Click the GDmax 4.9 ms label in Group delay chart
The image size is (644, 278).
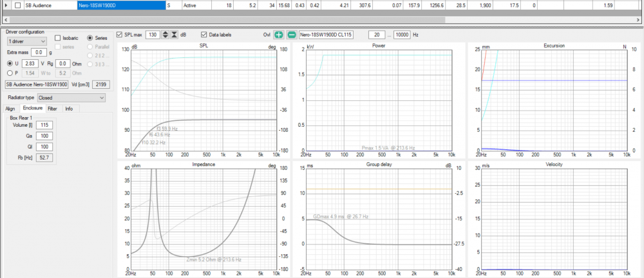[x=340, y=216]
